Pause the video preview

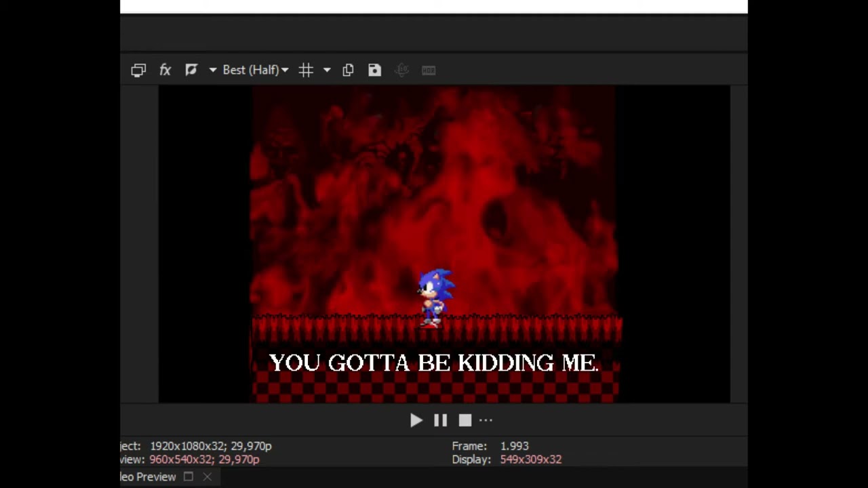click(440, 420)
